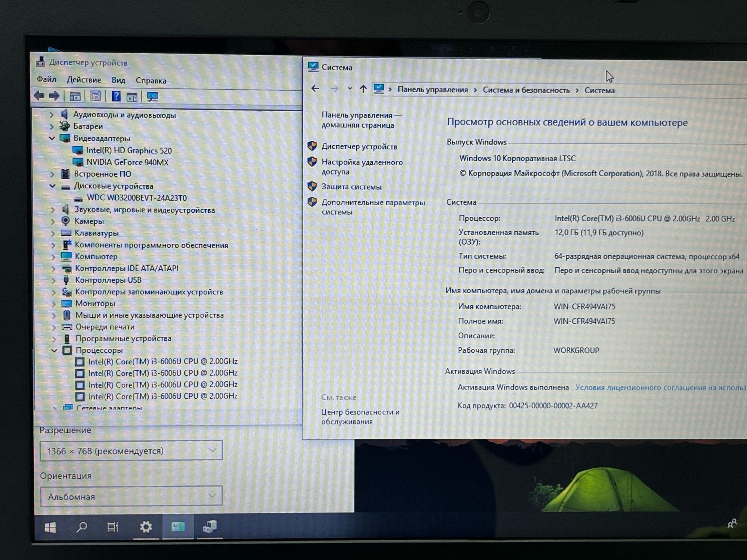Select Контроллеры IDE ATA/ATAPI tree item
The height and width of the screenshot is (560, 747).
click(x=127, y=268)
